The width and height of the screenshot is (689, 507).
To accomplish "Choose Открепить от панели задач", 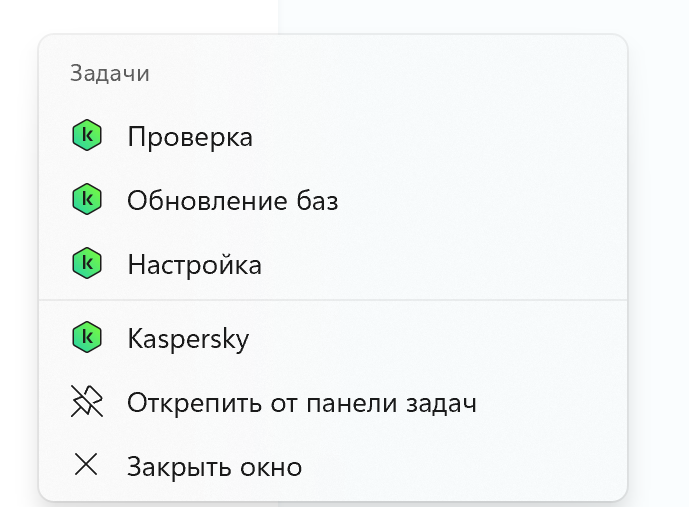I will pyautogui.click(x=333, y=402).
